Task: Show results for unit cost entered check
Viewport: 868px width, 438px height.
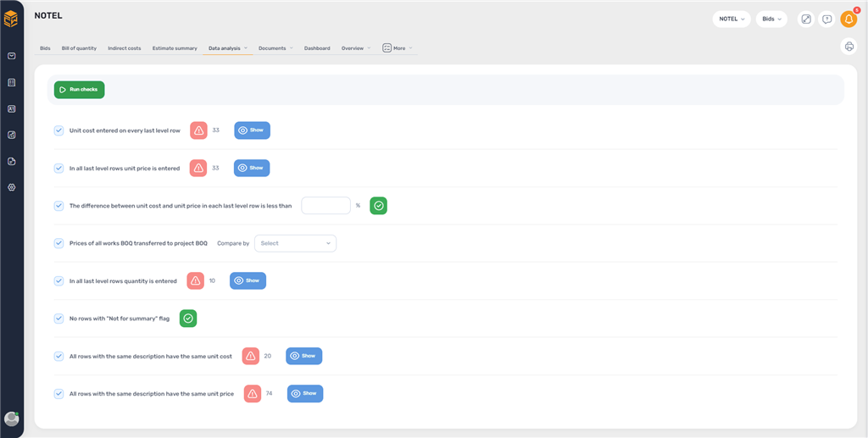Action: coord(252,130)
